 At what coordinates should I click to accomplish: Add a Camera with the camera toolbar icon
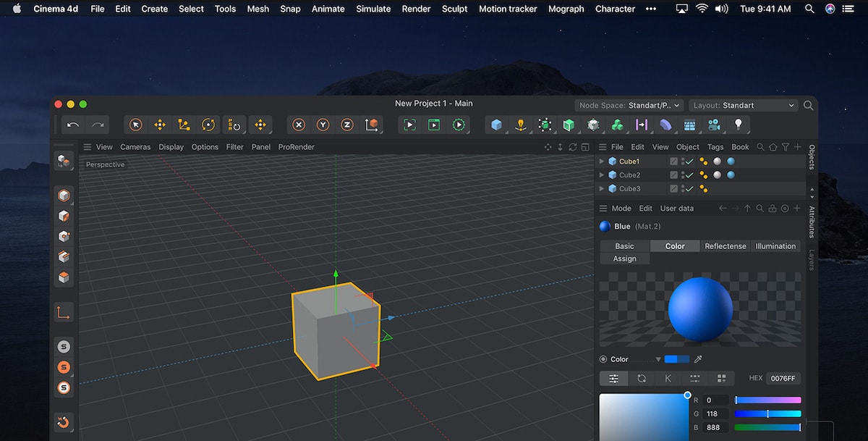coord(713,125)
